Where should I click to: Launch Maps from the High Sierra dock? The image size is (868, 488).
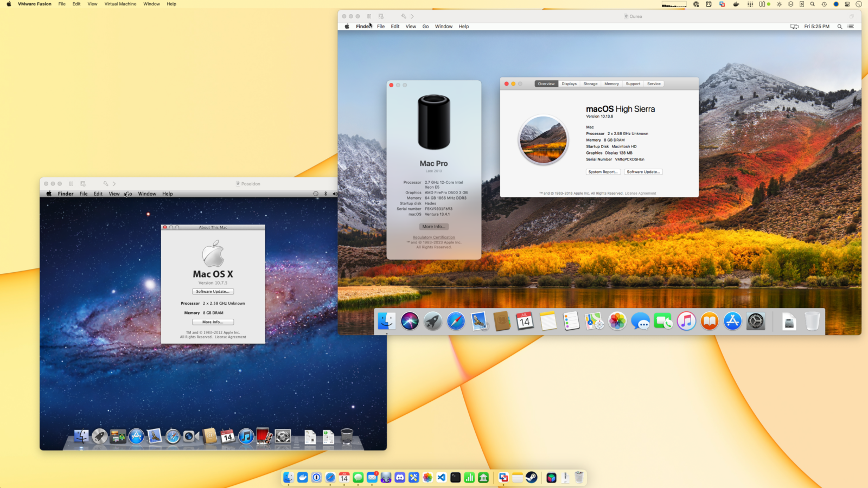(x=594, y=321)
